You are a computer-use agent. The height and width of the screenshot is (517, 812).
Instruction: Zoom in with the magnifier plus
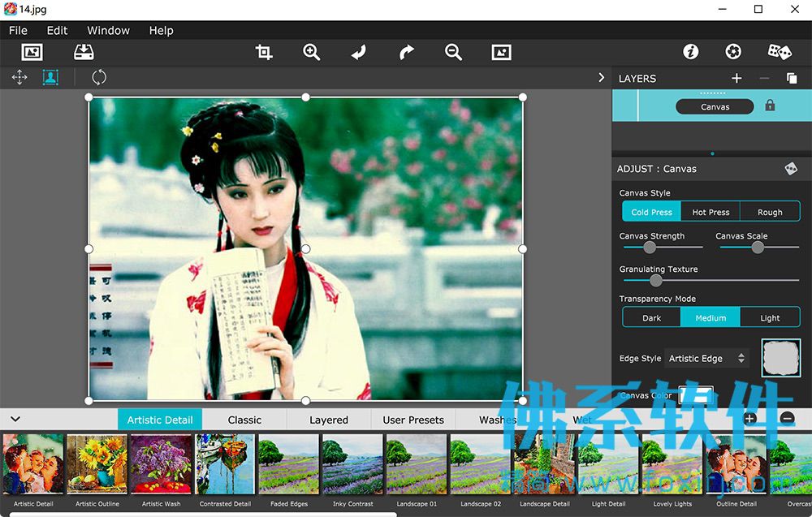coord(311,52)
